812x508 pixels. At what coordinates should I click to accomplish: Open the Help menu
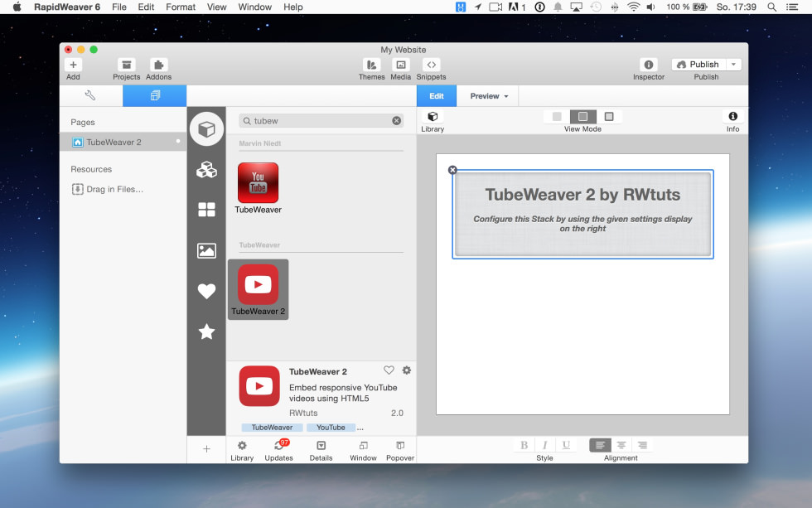pyautogui.click(x=292, y=7)
